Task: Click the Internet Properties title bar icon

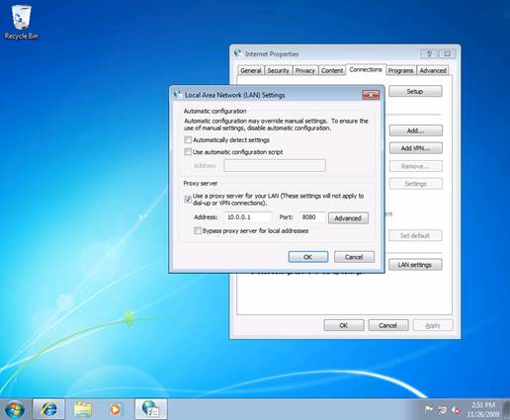Action: [238, 53]
